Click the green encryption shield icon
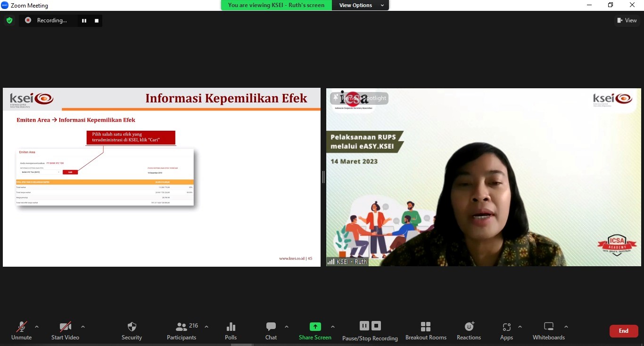This screenshot has height=346, width=644. pyautogui.click(x=9, y=20)
